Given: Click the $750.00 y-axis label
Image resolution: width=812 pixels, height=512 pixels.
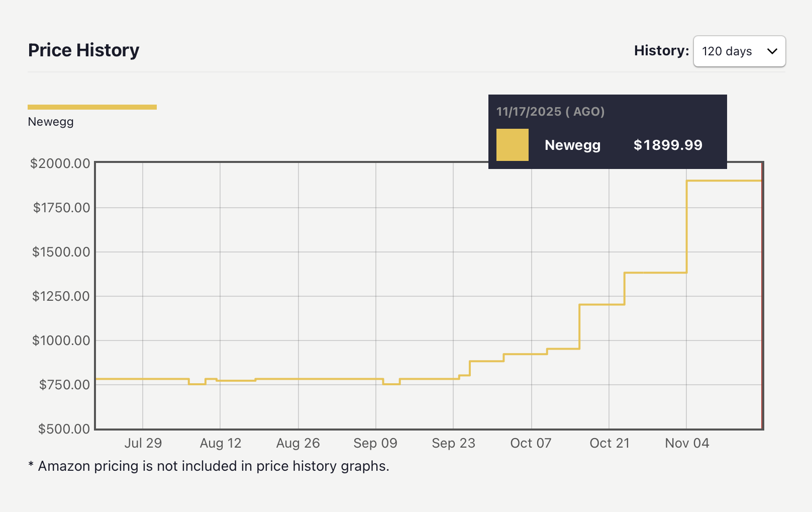Looking at the screenshot, I should pyautogui.click(x=64, y=385).
